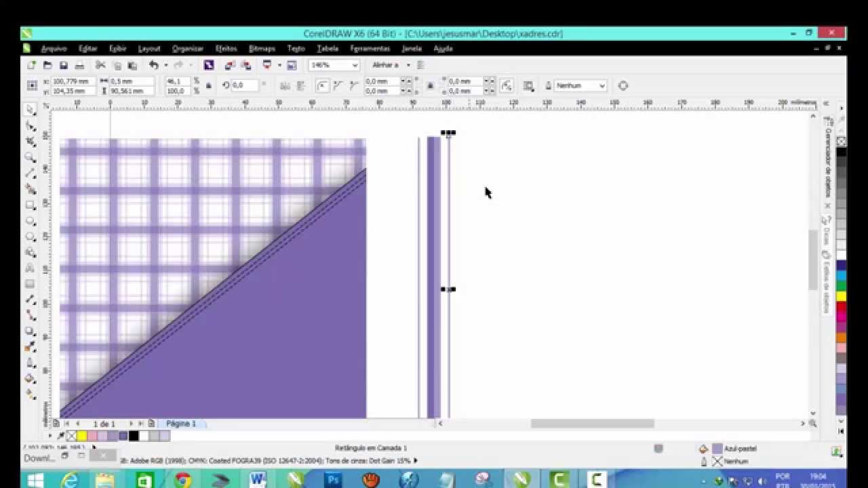Select the Zoom tool in the toolbox
This screenshot has width=868, height=488.
(x=31, y=157)
